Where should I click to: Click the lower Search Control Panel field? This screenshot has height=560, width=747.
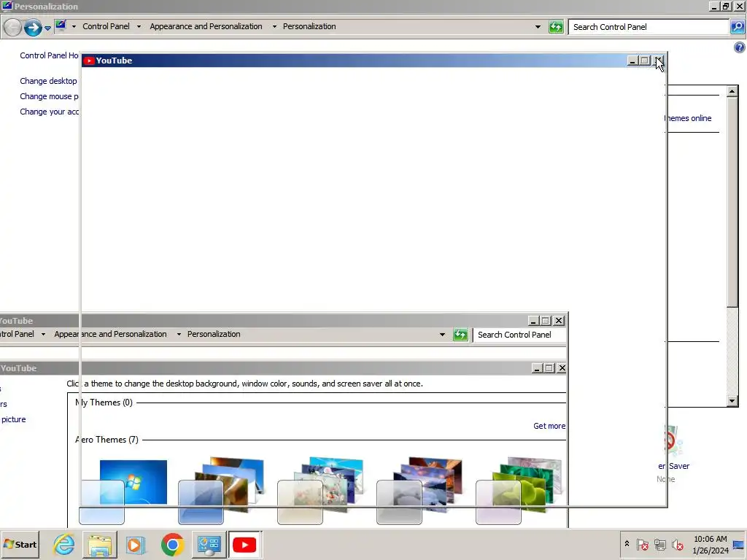pyautogui.click(x=519, y=335)
